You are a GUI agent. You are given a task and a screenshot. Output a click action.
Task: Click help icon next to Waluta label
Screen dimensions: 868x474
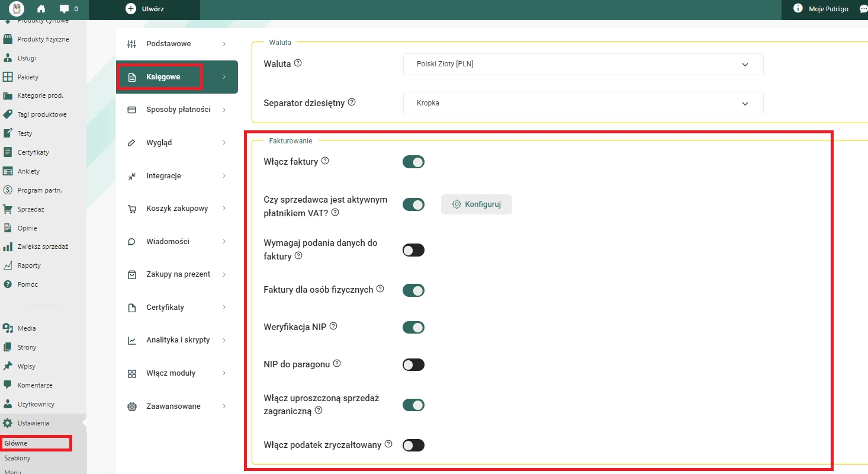298,63
